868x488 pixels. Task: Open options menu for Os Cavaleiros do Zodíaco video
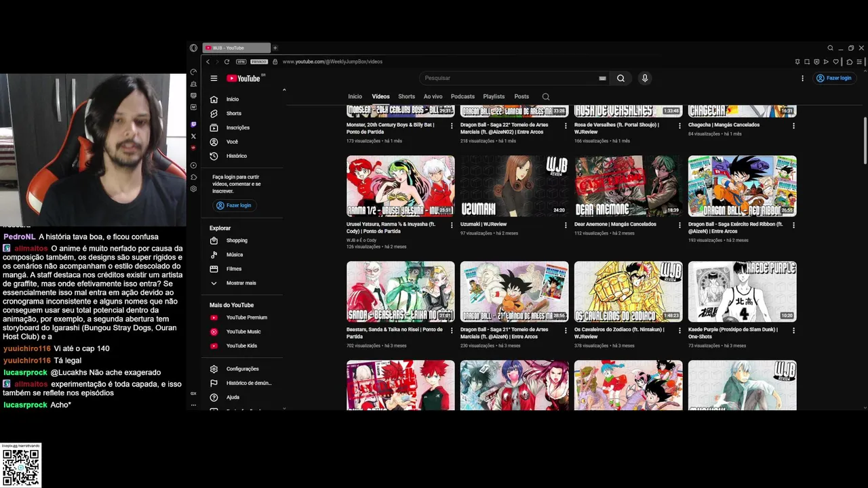point(679,331)
